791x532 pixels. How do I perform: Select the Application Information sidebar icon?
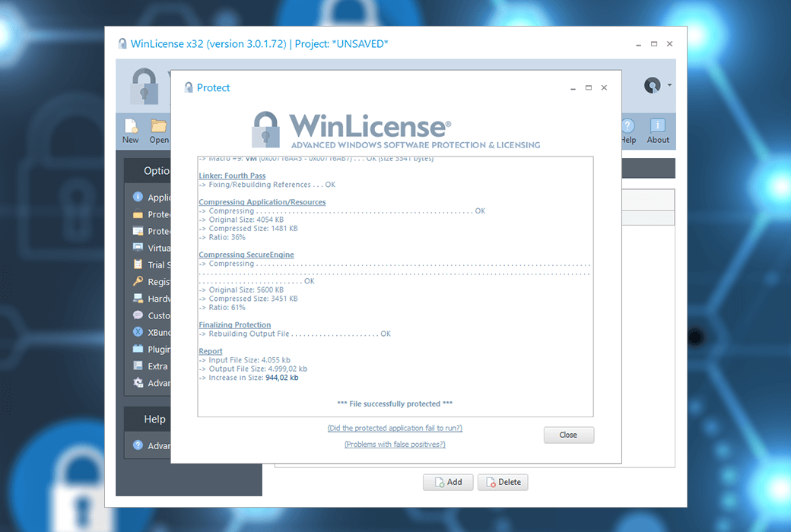[x=138, y=197]
